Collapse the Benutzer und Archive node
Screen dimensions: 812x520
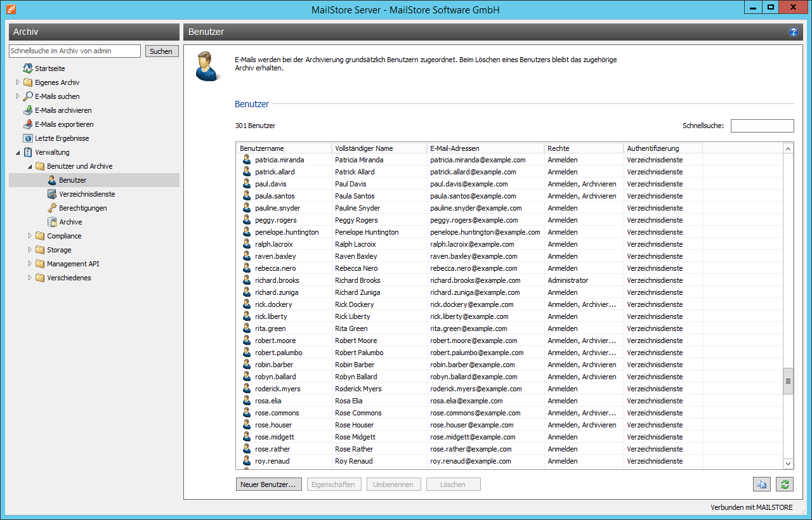[x=30, y=166]
